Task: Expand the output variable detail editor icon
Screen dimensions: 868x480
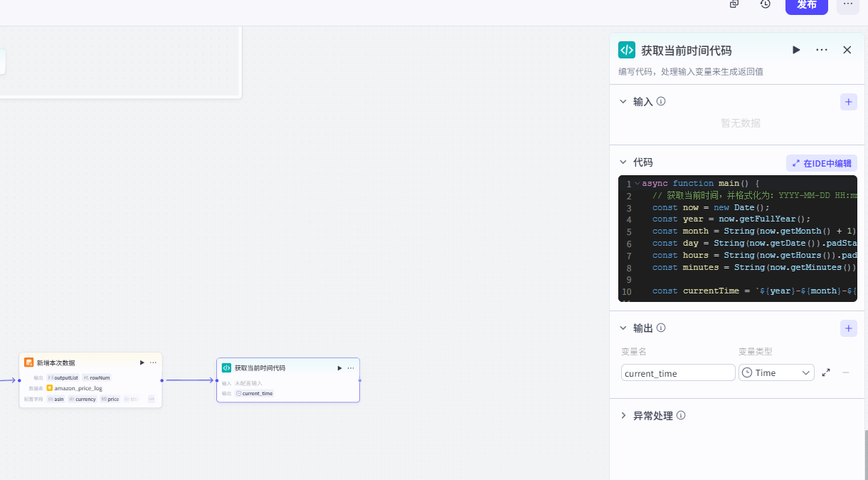Action: (x=826, y=372)
